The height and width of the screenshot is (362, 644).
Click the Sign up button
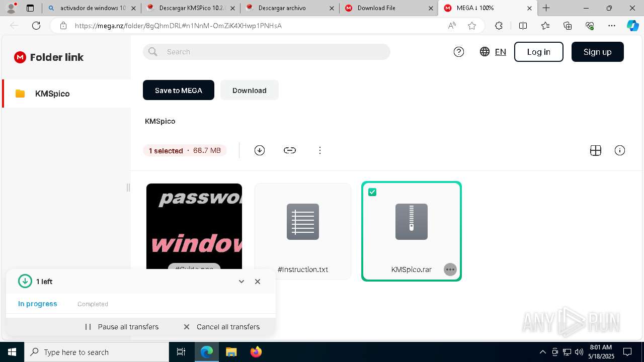point(598,52)
